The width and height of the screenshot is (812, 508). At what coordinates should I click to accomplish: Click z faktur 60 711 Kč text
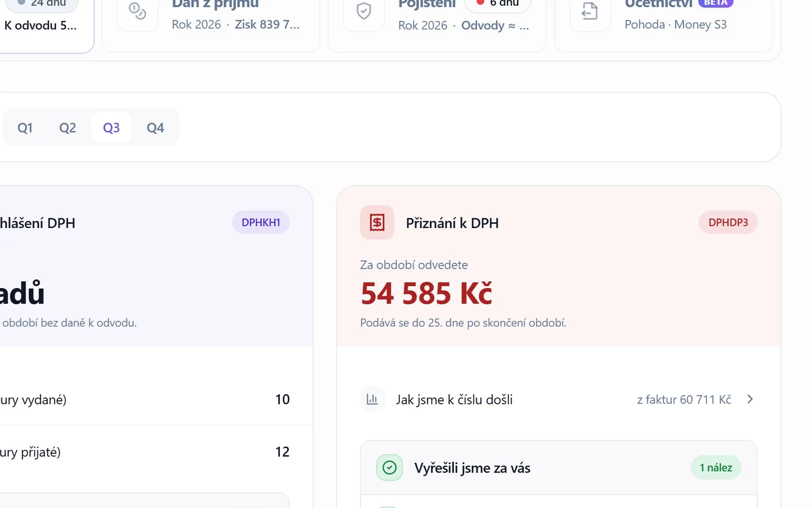[684, 400]
